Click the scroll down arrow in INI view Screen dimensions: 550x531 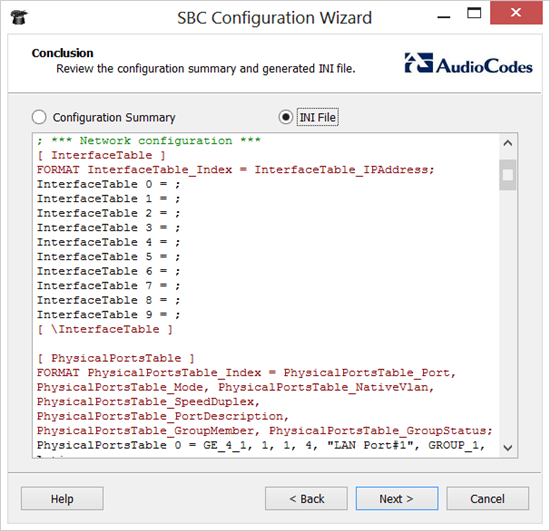508,448
